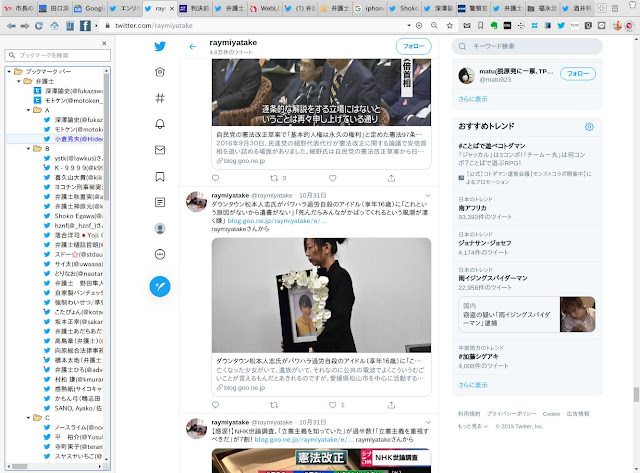
Task: Click さらに表示 under suggested users
Action: point(473,99)
